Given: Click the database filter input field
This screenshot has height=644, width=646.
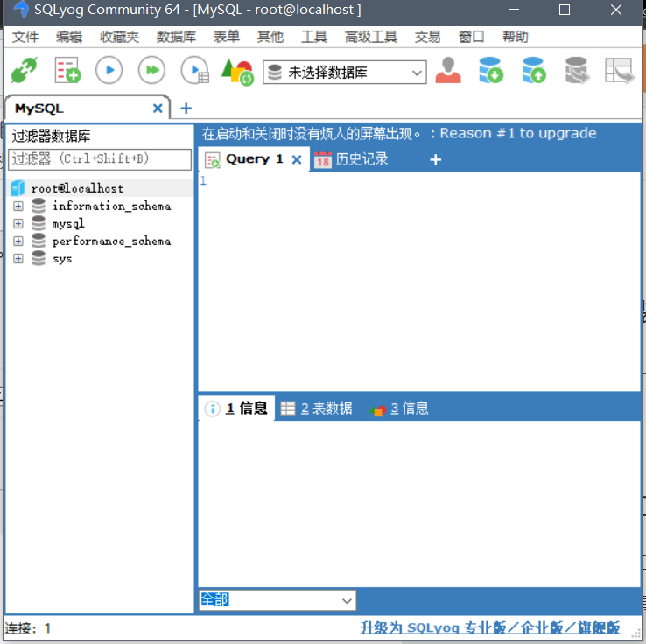Looking at the screenshot, I should (x=100, y=159).
